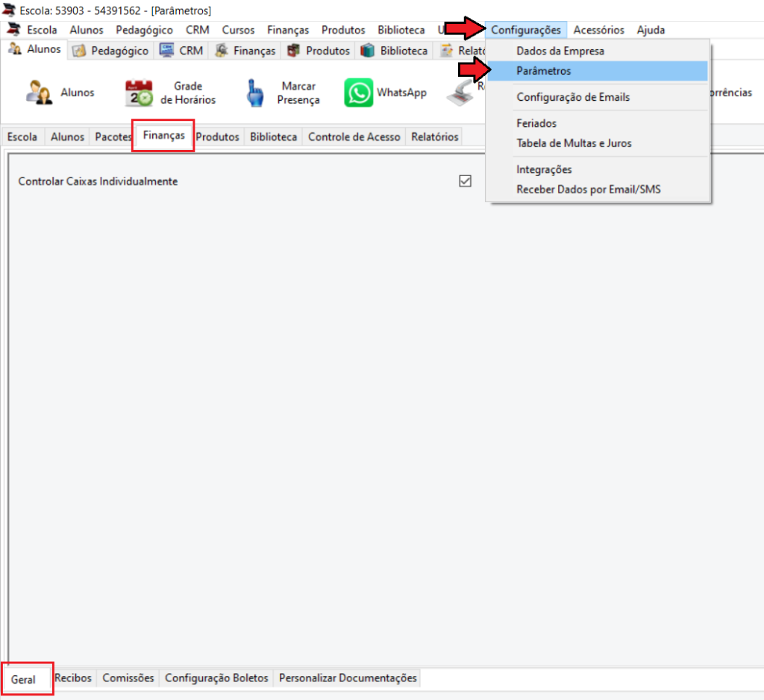The width and height of the screenshot is (764, 700).
Task: Click the Alunos people icon in toolbar
Action: [39, 93]
